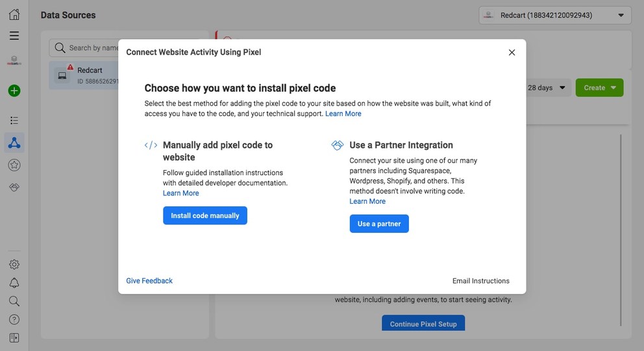Click the green plus create icon

point(14,91)
